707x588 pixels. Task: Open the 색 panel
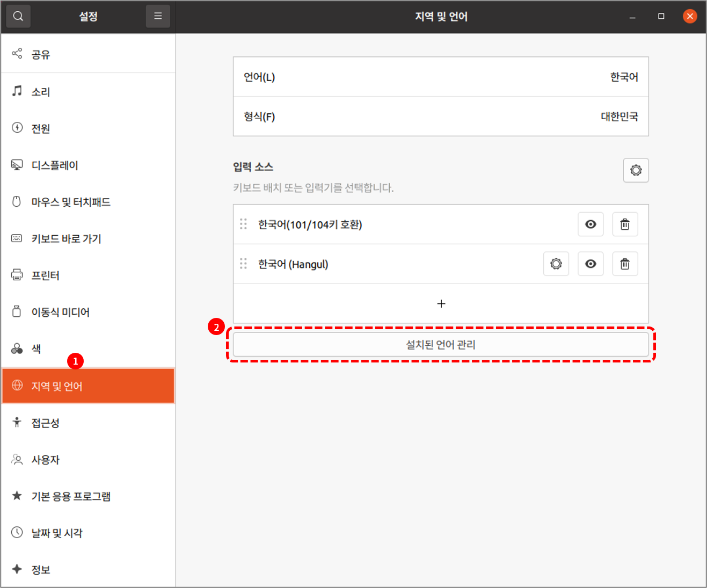[88, 349]
